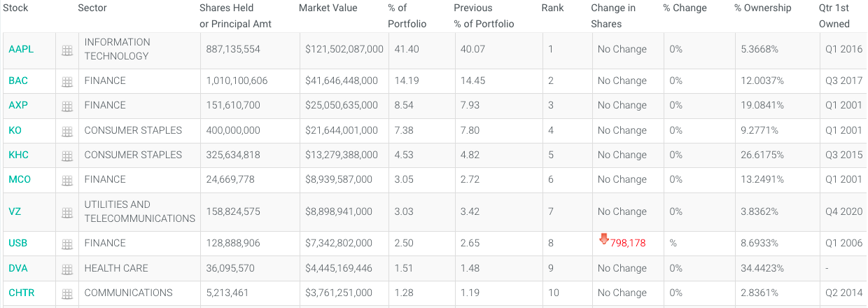Open the grid icon next to AAPL
The height and width of the screenshot is (308, 868).
coord(67,50)
